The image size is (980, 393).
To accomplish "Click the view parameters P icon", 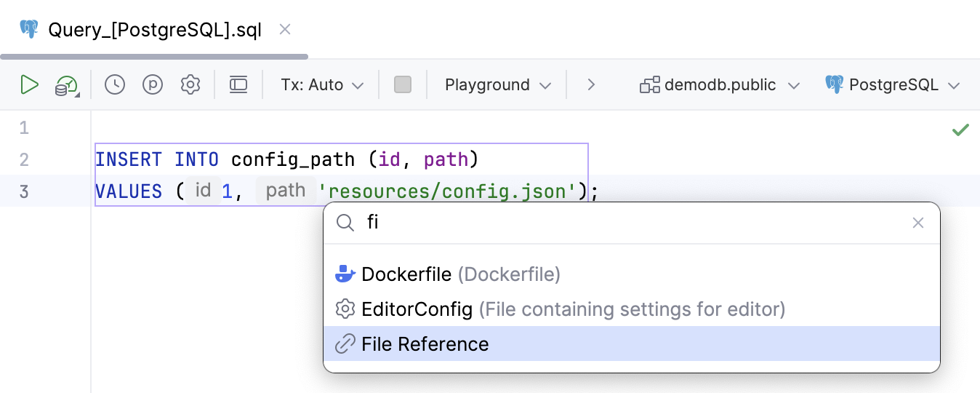I will point(153,84).
